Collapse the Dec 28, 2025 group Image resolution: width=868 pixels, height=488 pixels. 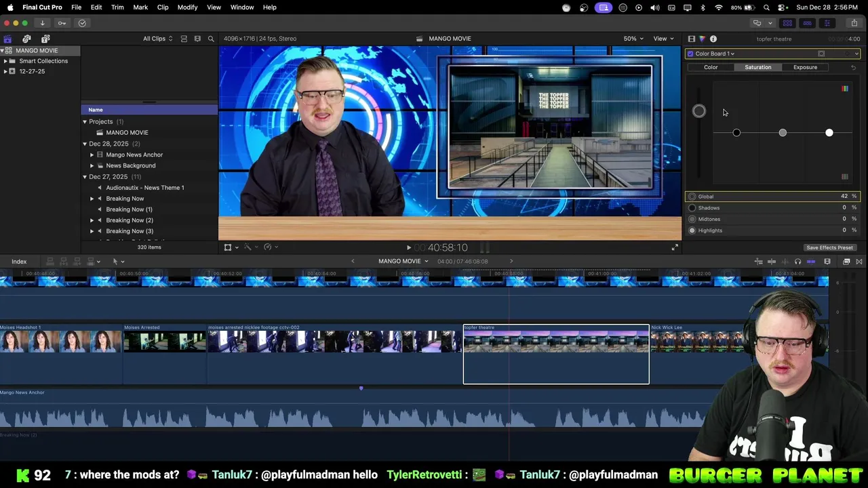(x=85, y=144)
